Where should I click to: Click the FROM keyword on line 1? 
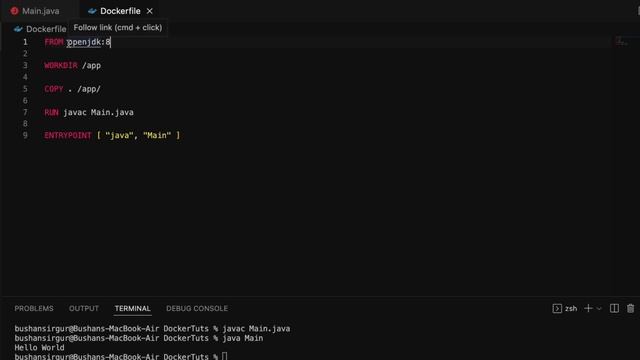click(54, 42)
